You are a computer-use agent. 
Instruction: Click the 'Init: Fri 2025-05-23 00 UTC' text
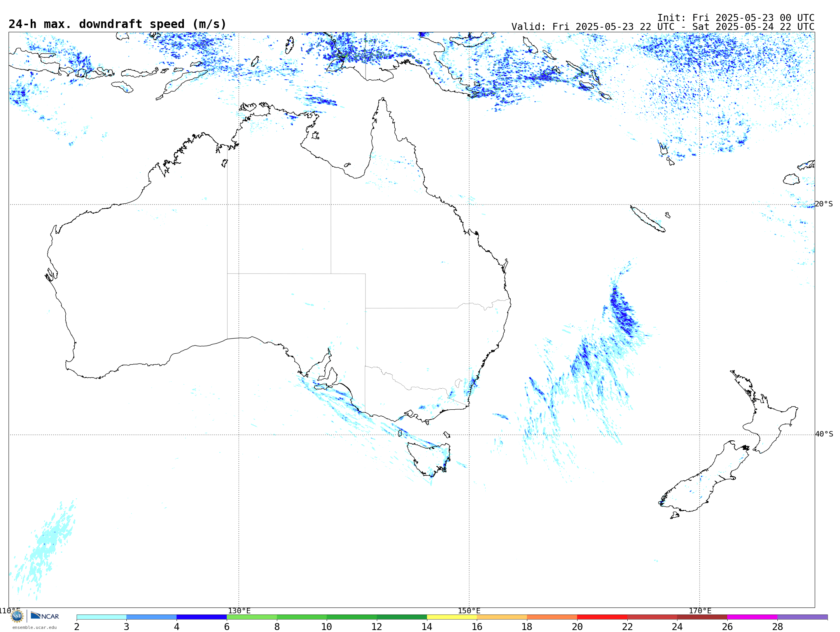pos(736,18)
